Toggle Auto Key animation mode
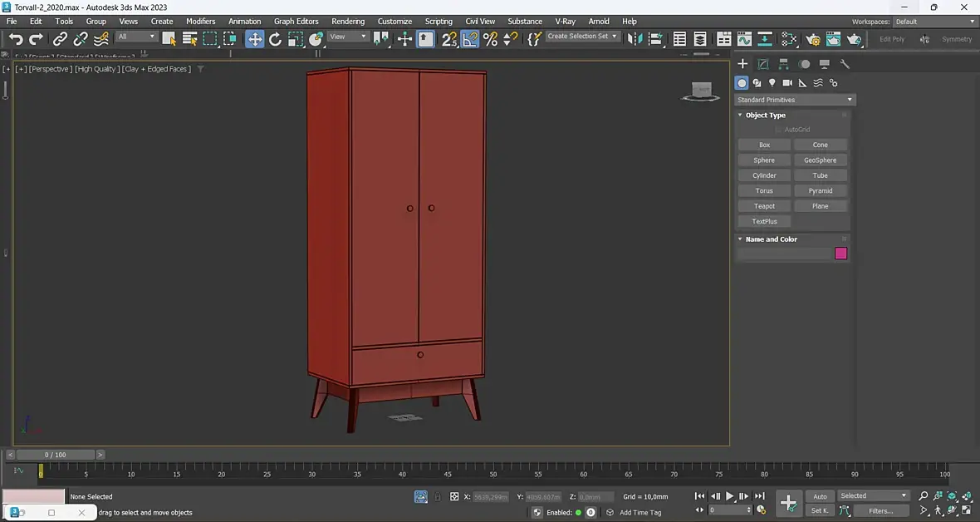This screenshot has width=980, height=522. click(x=820, y=496)
